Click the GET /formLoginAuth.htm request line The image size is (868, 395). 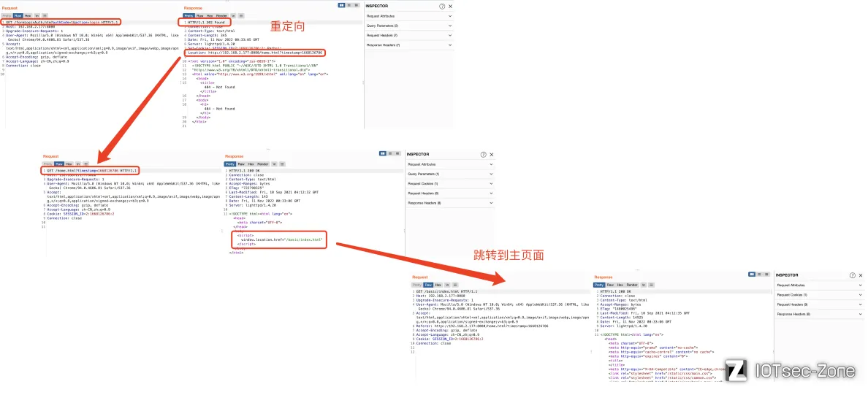click(x=63, y=22)
